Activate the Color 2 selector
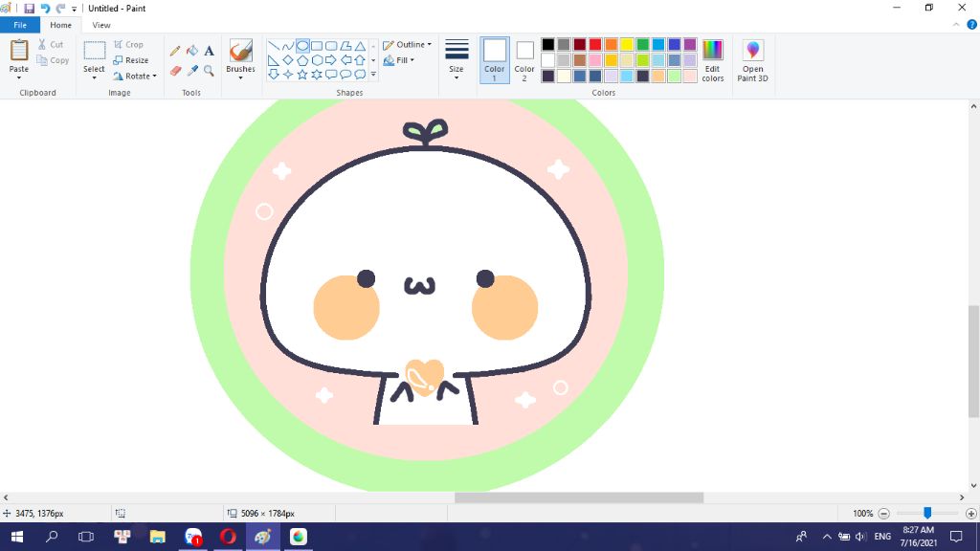Viewport: 980px width, 551px height. point(524,60)
